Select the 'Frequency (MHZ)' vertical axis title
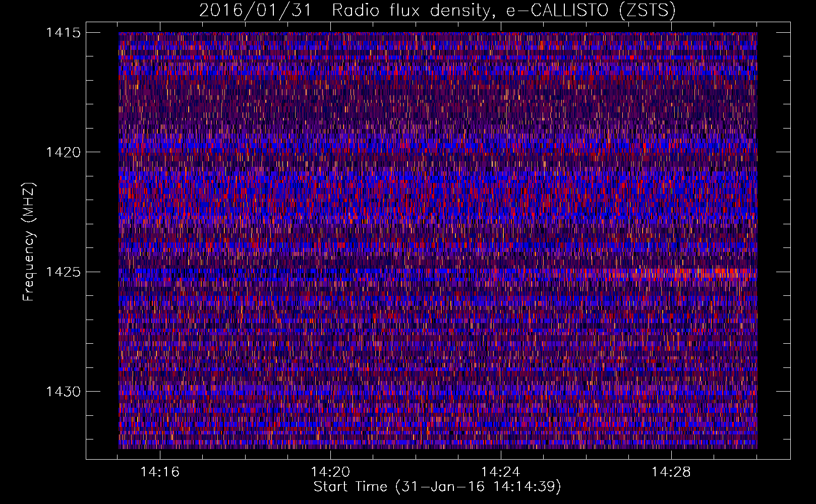Image resolution: width=816 pixels, height=504 pixels. tap(29, 241)
